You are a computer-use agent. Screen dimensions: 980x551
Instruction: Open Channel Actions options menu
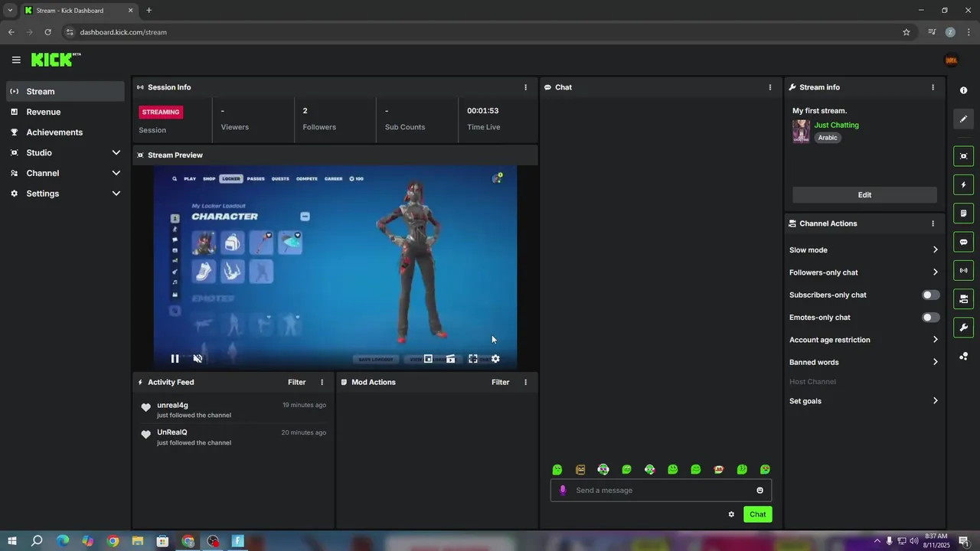pyautogui.click(x=933, y=223)
